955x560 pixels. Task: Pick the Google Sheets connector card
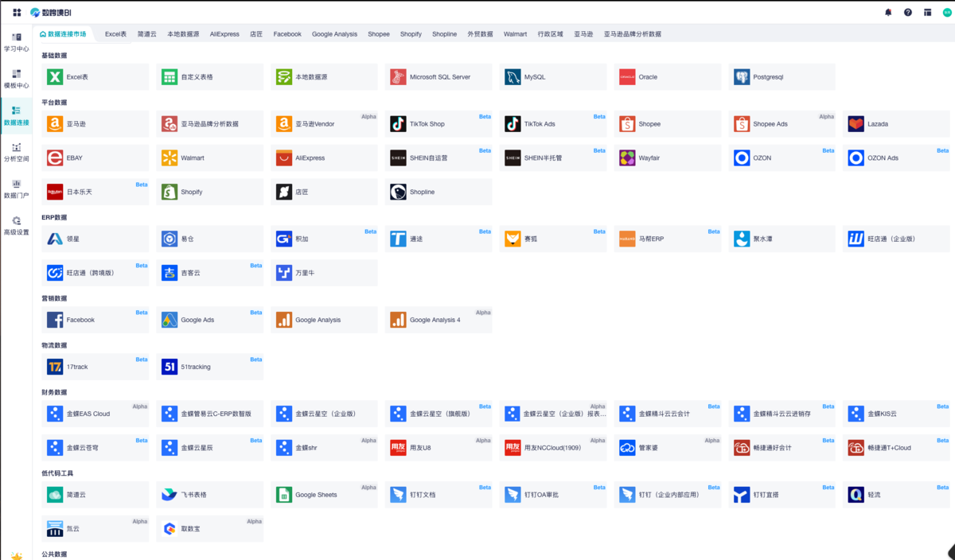[x=323, y=495]
